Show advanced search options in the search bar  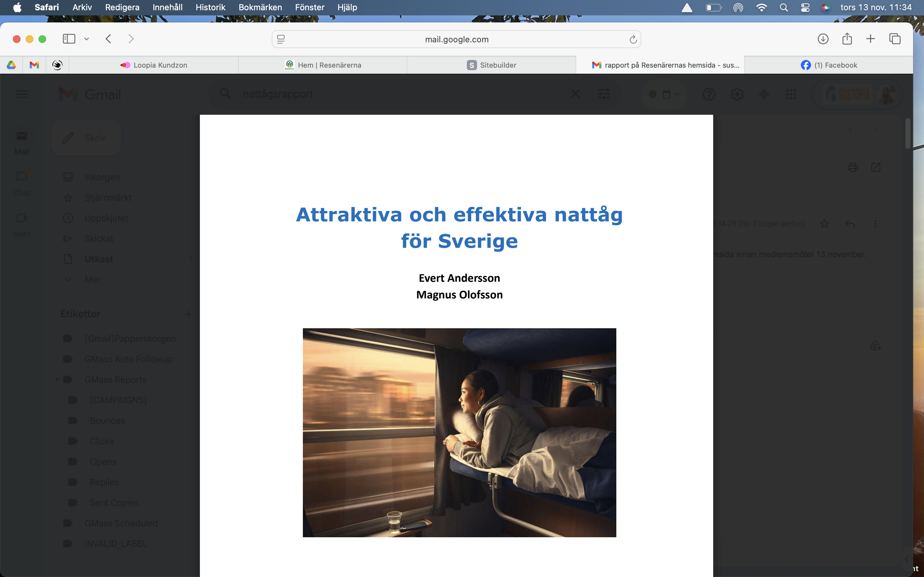click(604, 94)
